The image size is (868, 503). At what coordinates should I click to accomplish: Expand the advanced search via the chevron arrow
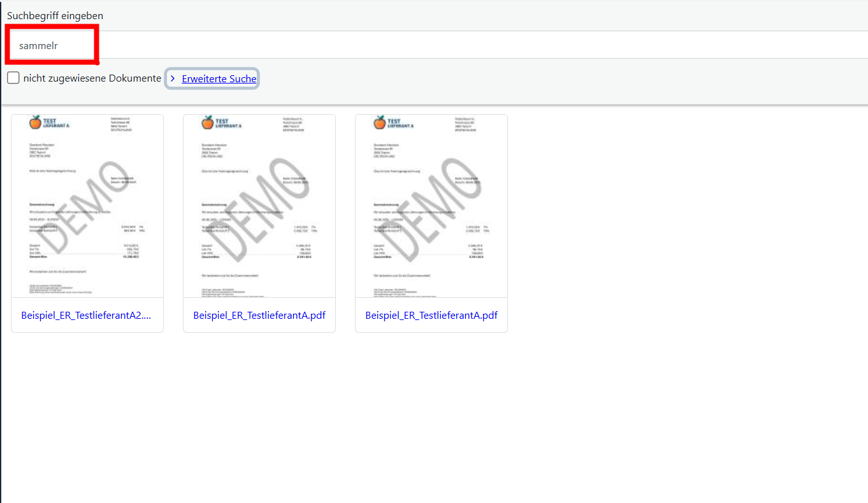click(x=172, y=78)
